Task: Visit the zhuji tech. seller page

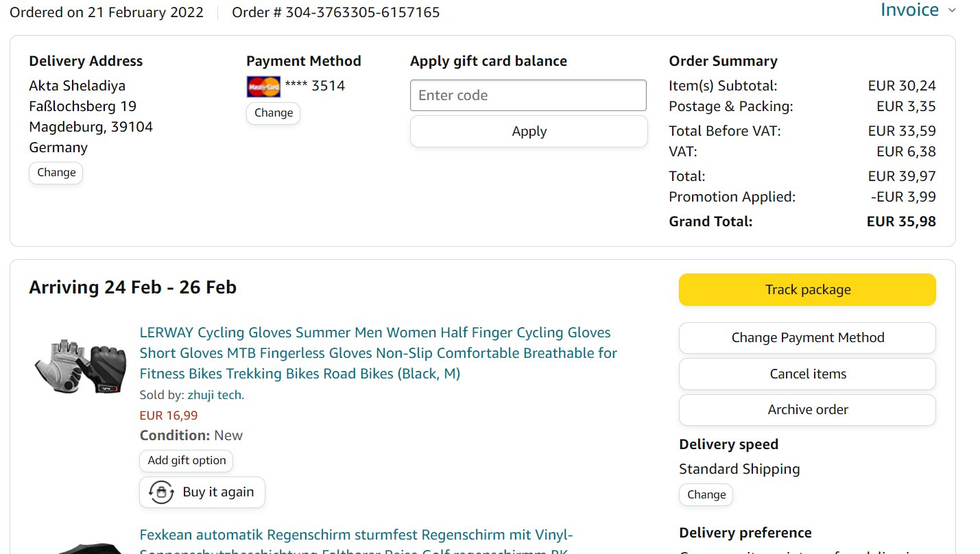Action: (215, 395)
